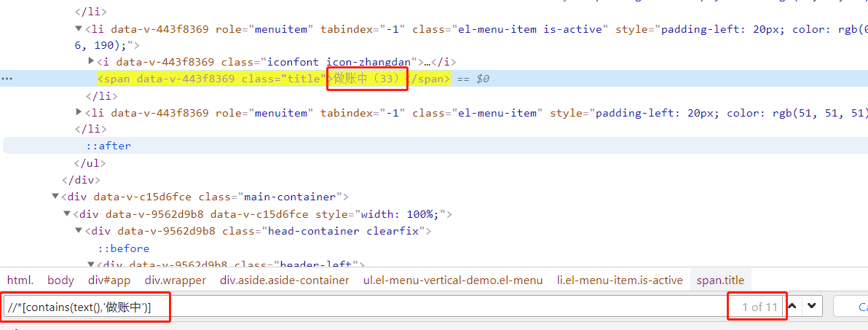Select li.el-menu-item.is-active breadcrumb item

620,280
